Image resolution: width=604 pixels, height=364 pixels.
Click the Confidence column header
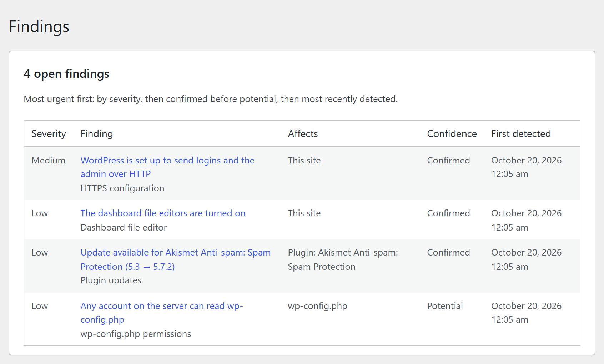click(x=452, y=133)
